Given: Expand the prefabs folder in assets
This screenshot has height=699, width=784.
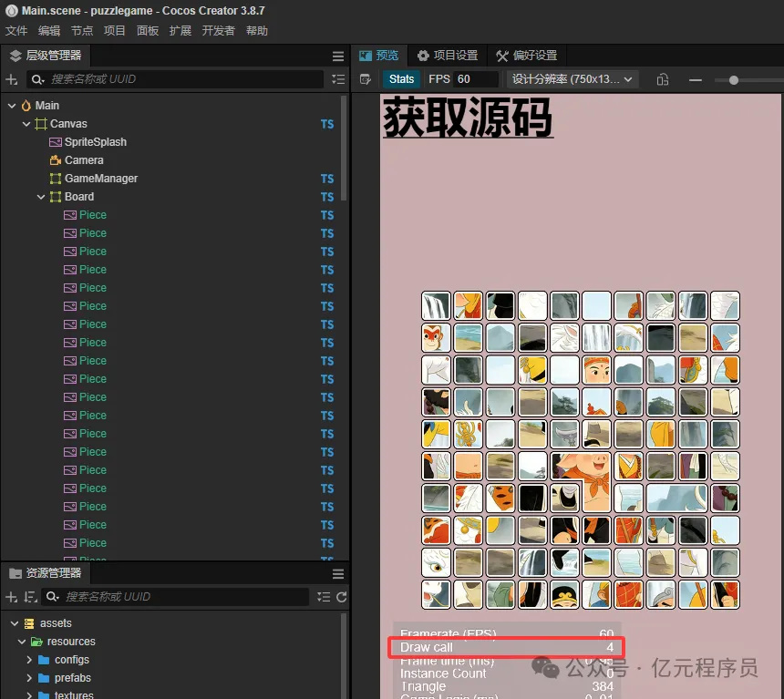Looking at the screenshot, I should point(29,678).
